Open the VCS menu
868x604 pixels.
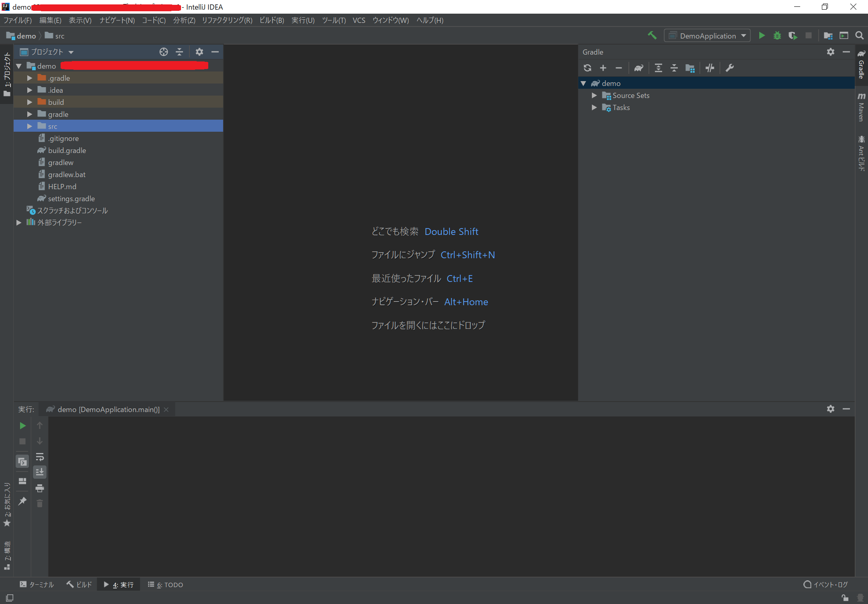(359, 20)
